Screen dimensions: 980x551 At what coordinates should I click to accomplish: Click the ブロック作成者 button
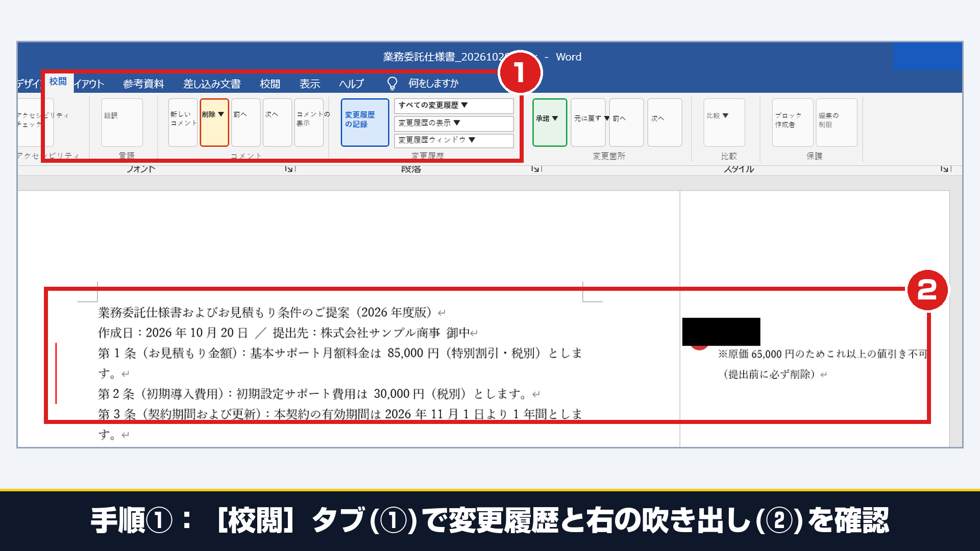point(792,122)
